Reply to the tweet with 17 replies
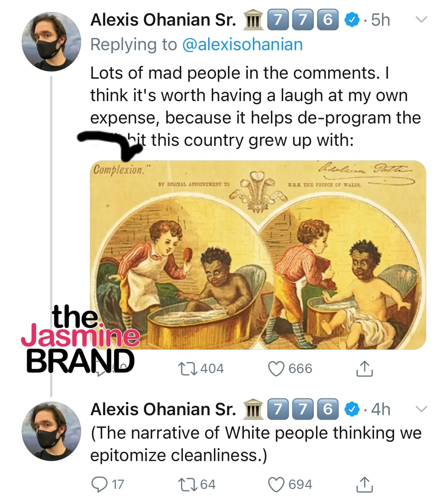448x504 pixels. (99, 485)
